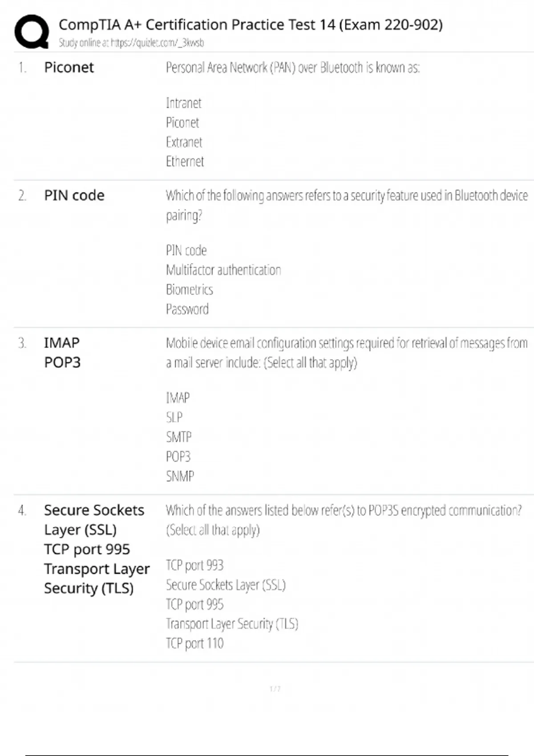Image resolution: width=534 pixels, height=756 pixels.
Task: Select the Intranet answer option
Action: [183, 103]
